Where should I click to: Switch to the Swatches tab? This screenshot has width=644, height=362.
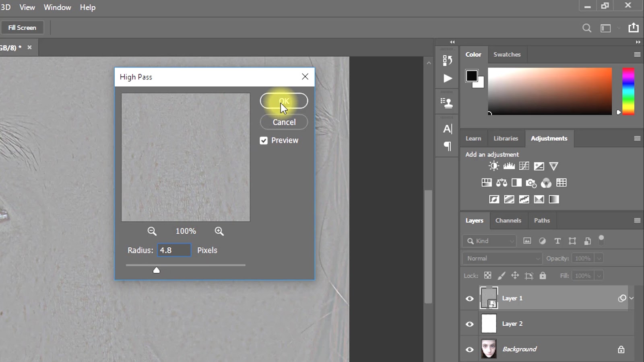pyautogui.click(x=507, y=54)
